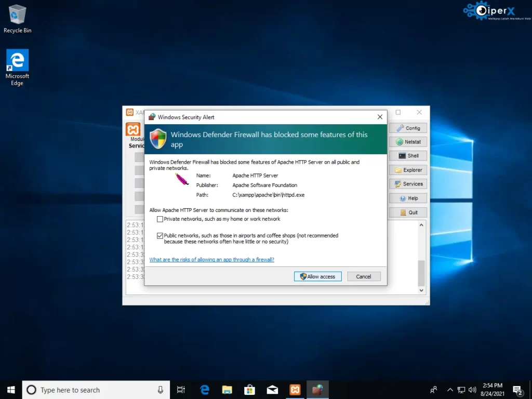
Task: Open firewall risks help link
Action: pyautogui.click(x=211, y=259)
